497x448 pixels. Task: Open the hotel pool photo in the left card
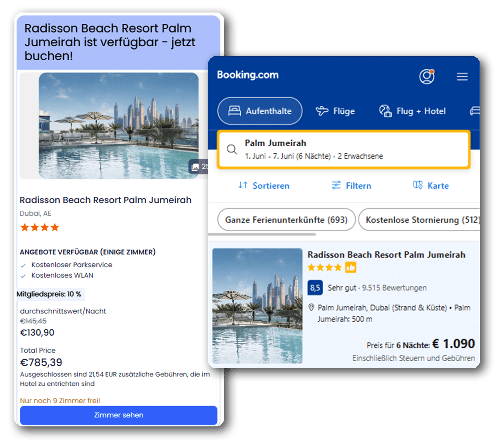[119, 126]
